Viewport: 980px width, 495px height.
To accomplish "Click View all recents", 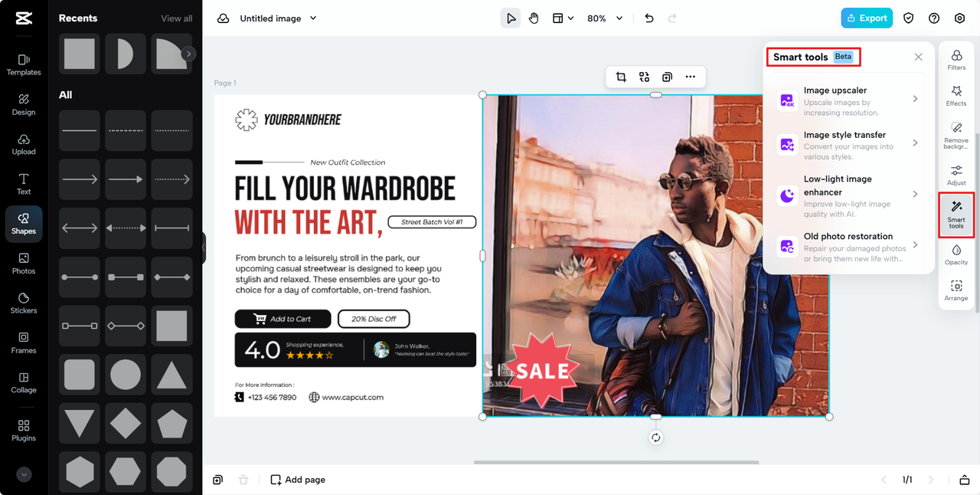I will tap(177, 18).
